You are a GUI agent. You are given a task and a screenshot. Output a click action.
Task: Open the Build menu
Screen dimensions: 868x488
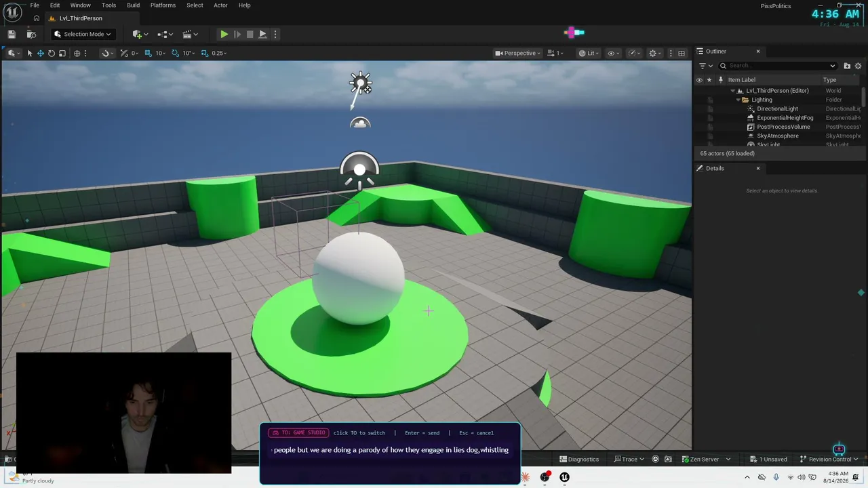pos(133,5)
